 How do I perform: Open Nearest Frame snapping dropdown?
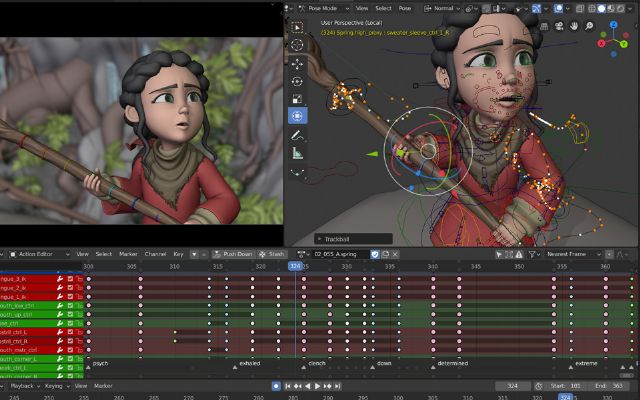pyautogui.click(x=573, y=254)
